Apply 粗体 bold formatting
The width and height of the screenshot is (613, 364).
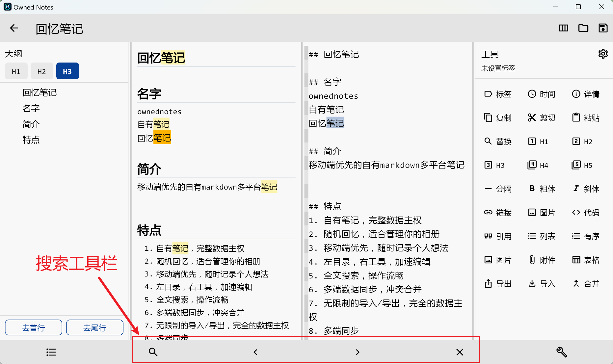[x=542, y=189]
